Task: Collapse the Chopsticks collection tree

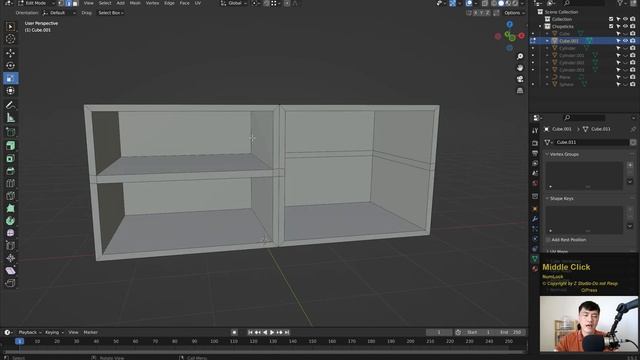Action: (540, 27)
